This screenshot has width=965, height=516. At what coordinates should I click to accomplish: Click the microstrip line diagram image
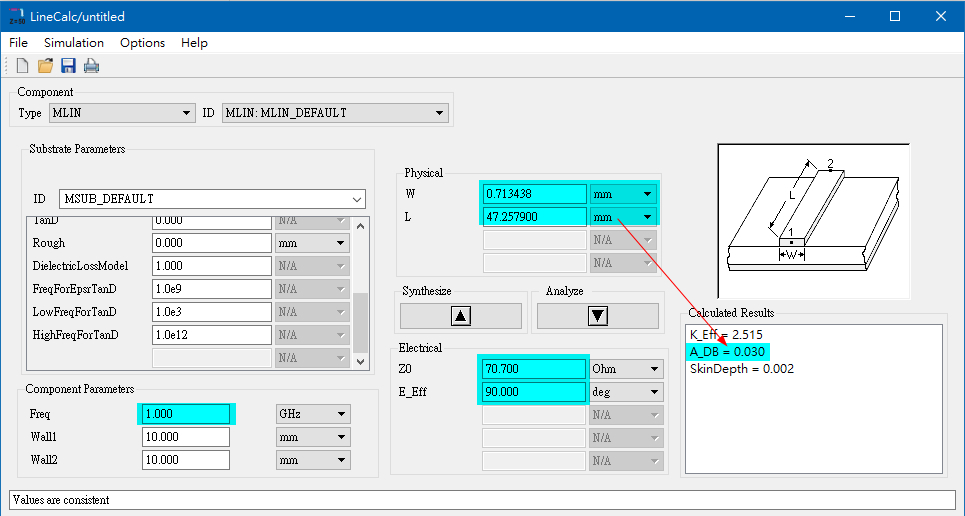[x=814, y=222]
